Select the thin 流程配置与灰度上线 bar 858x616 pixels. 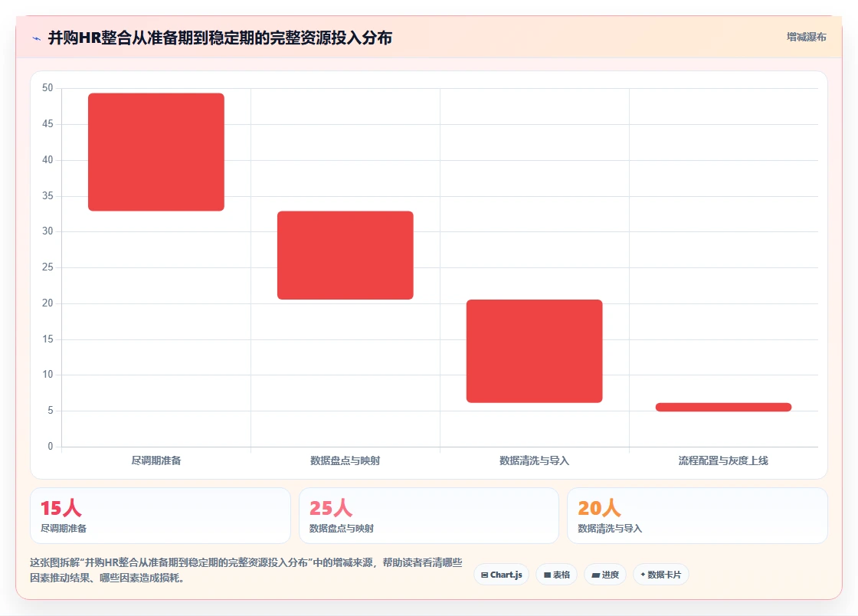[723, 407]
